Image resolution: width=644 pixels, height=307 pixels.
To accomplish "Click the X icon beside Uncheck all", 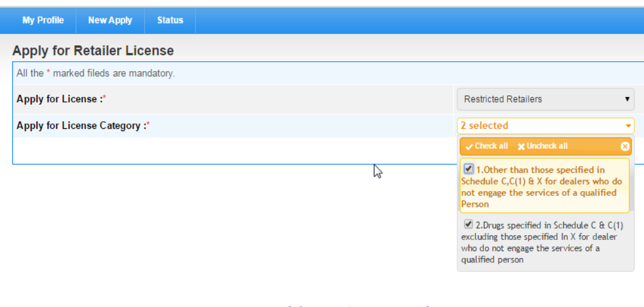I will (x=521, y=146).
